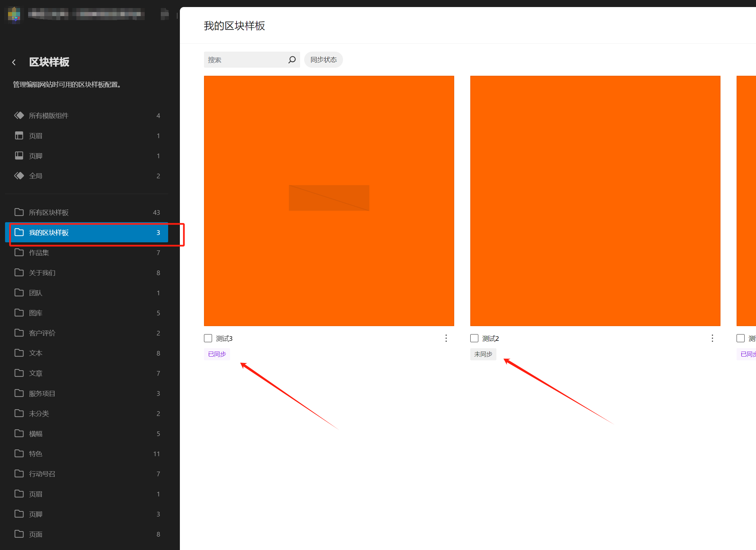The image size is (756, 550).
Task: Click the 所有模版组件 diamond icon
Action: (x=19, y=116)
